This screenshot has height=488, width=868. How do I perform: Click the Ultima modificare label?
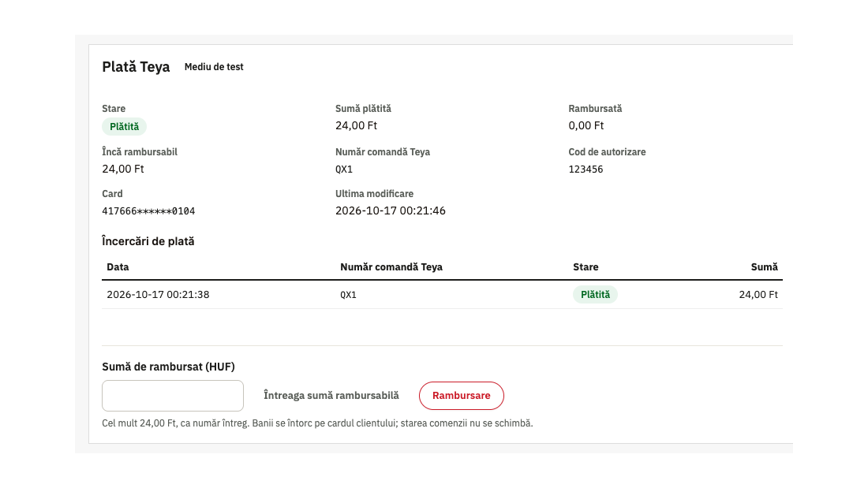pos(374,194)
